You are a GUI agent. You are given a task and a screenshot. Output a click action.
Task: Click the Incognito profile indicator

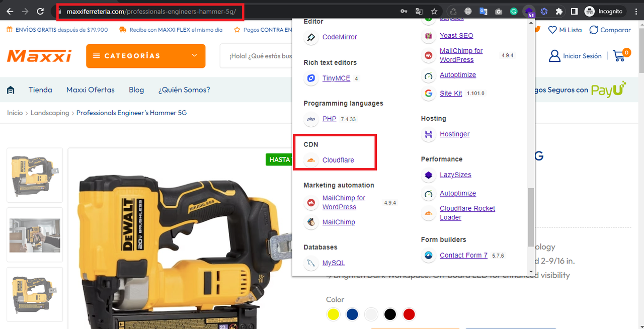[604, 11]
